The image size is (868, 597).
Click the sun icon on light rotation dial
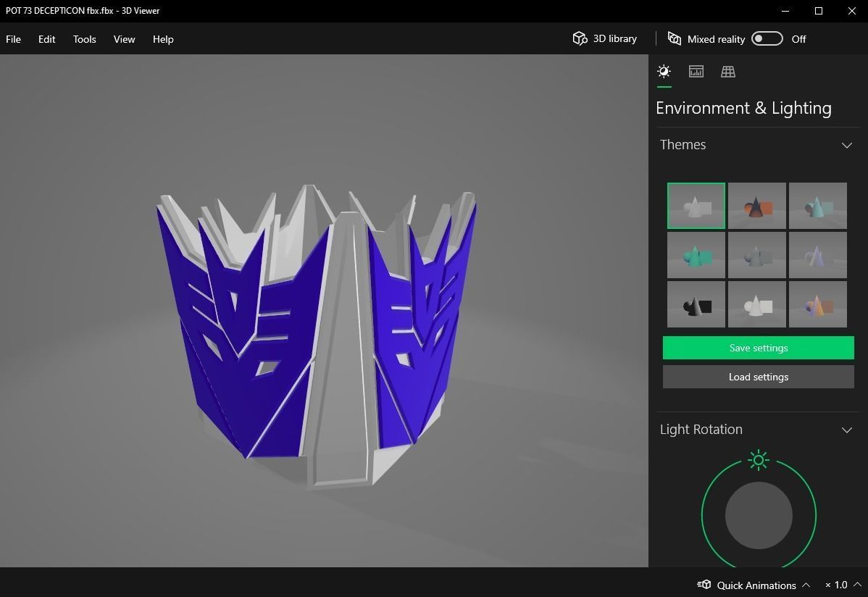(759, 459)
